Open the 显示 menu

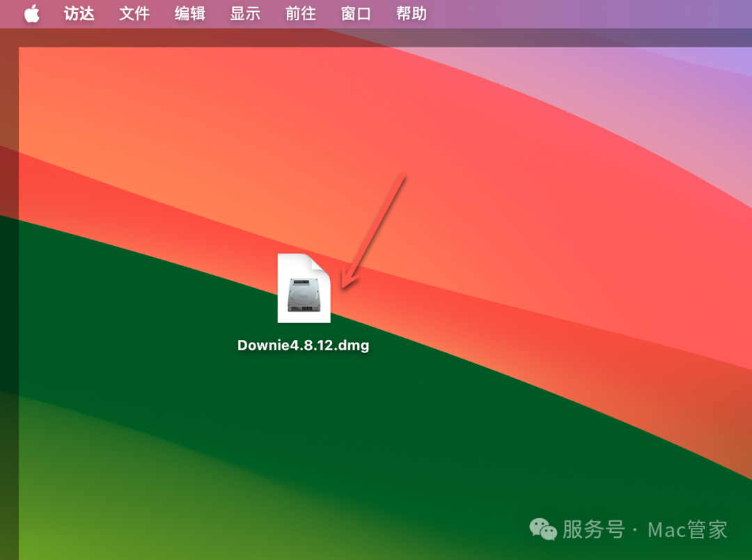(245, 13)
